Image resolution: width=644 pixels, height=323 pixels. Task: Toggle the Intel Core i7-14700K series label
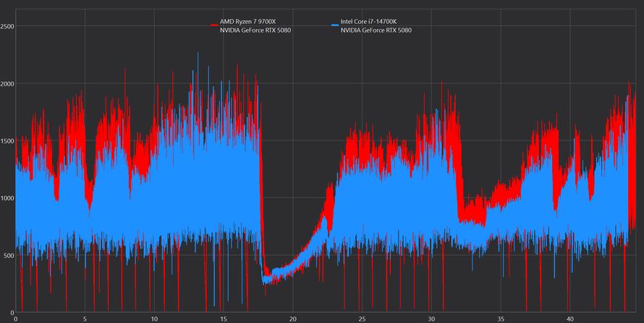point(369,22)
